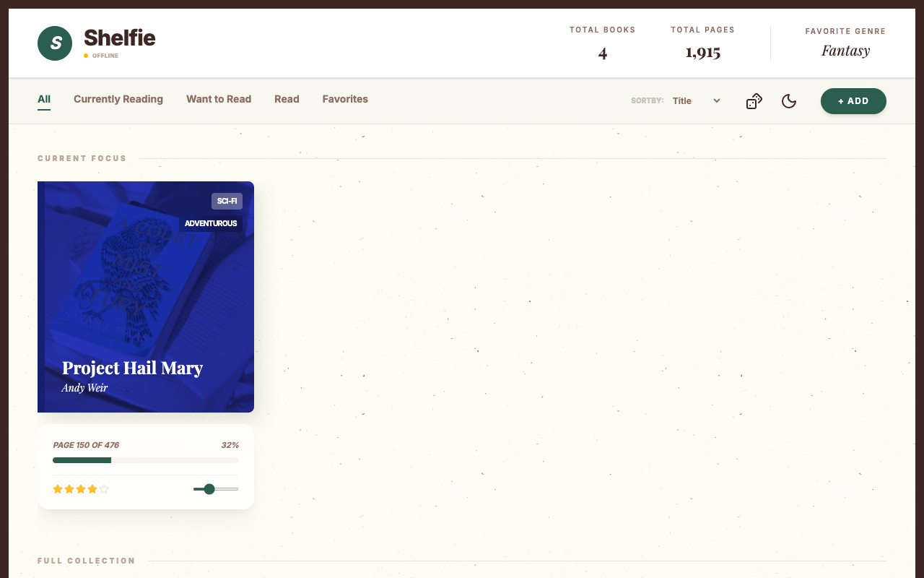The height and width of the screenshot is (578, 924).
Task: Select the All books tab
Action: (x=44, y=100)
